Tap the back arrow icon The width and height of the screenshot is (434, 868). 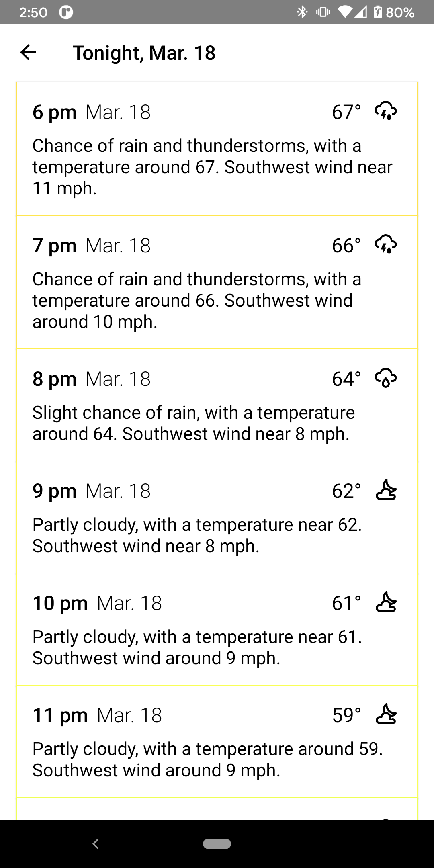pyautogui.click(x=28, y=52)
